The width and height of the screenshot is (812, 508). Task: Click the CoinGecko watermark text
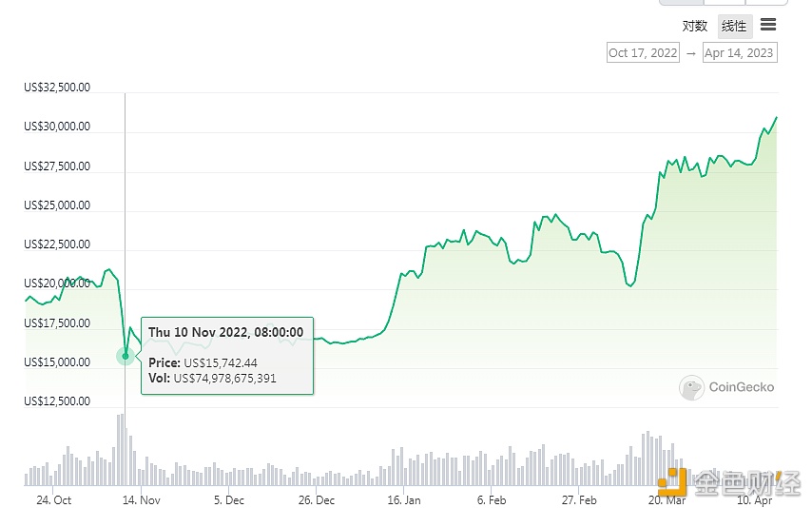(742, 387)
